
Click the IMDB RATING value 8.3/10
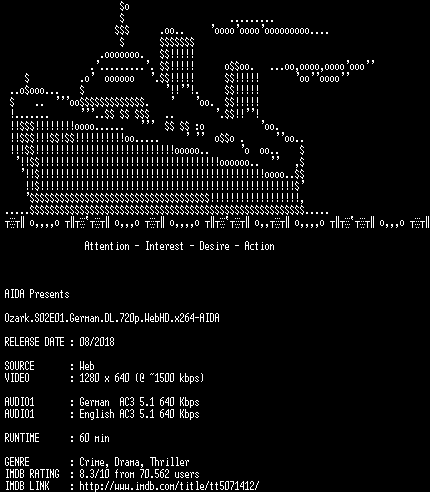pos(94,474)
